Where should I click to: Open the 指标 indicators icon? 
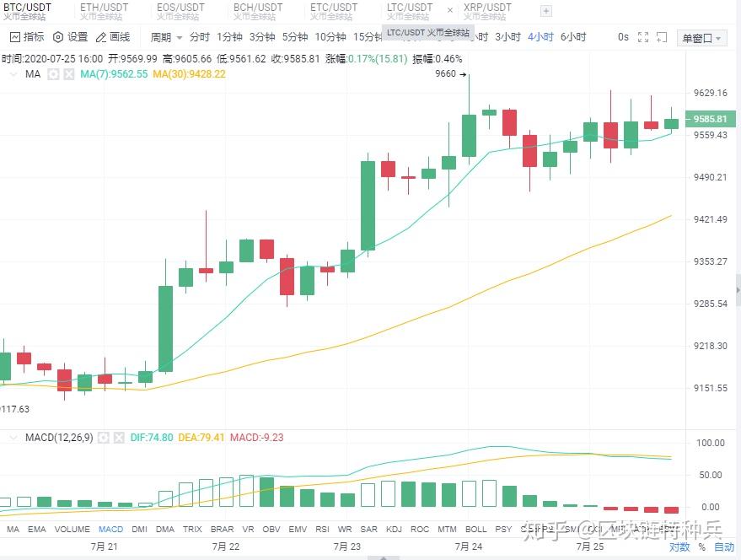(15, 37)
